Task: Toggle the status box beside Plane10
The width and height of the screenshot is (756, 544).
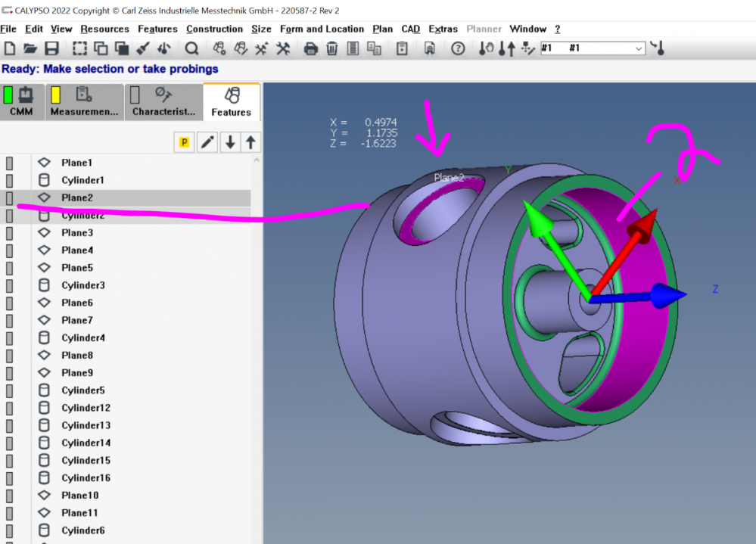Action: [10, 496]
